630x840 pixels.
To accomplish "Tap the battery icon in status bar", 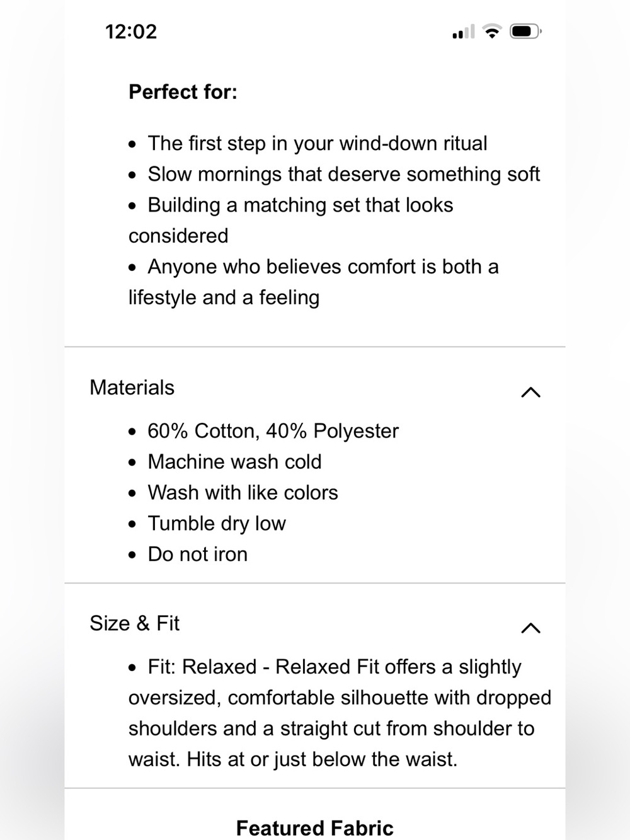I will point(525,31).
